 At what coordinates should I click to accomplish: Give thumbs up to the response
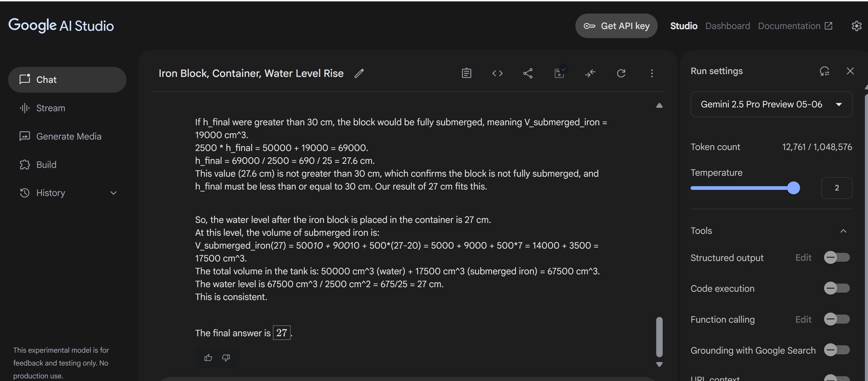(x=208, y=357)
